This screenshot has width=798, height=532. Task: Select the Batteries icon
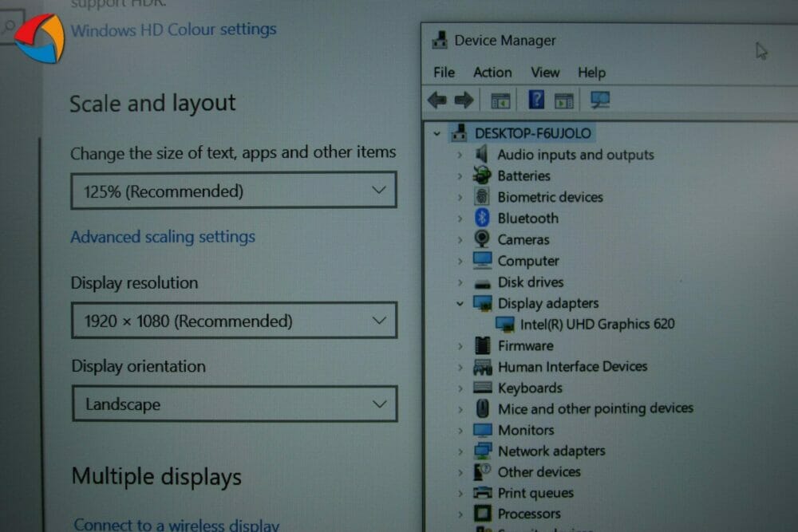pyautogui.click(x=482, y=175)
